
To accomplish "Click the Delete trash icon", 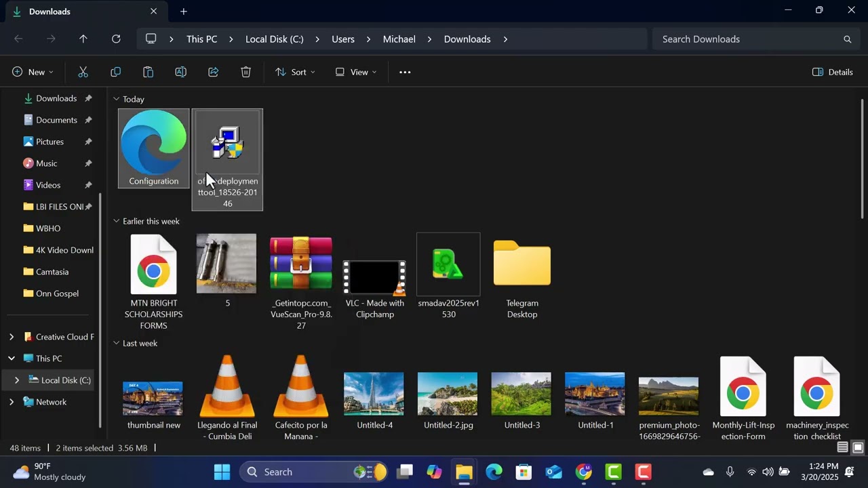I will [x=246, y=72].
